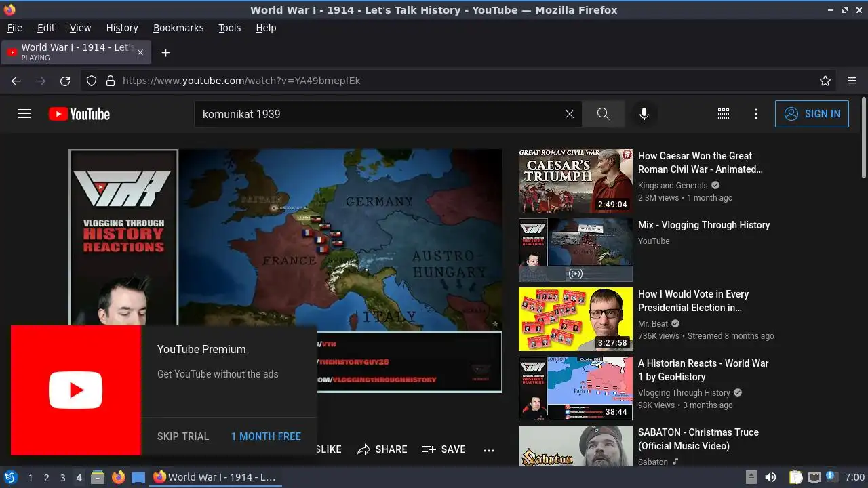This screenshot has height=488, width=868.
Task: Open more actions ellipsis below the video
Action: click(x=489, y=449)
